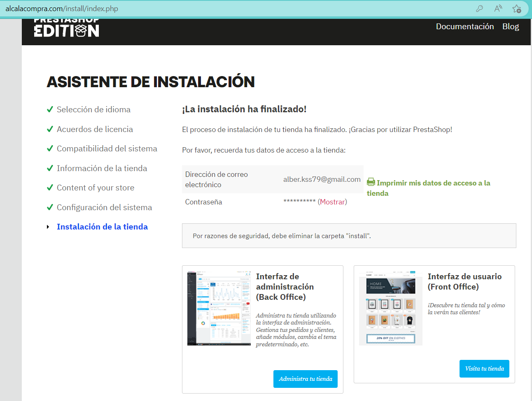Click the green printer icon

click(371, 182)
